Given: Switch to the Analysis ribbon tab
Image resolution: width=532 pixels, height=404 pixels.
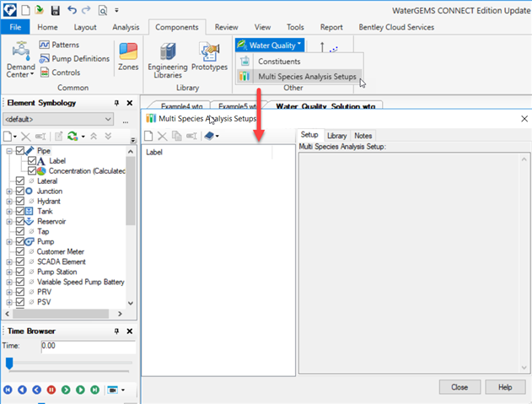Looking at the screenshot, I should tap(126, 27).
